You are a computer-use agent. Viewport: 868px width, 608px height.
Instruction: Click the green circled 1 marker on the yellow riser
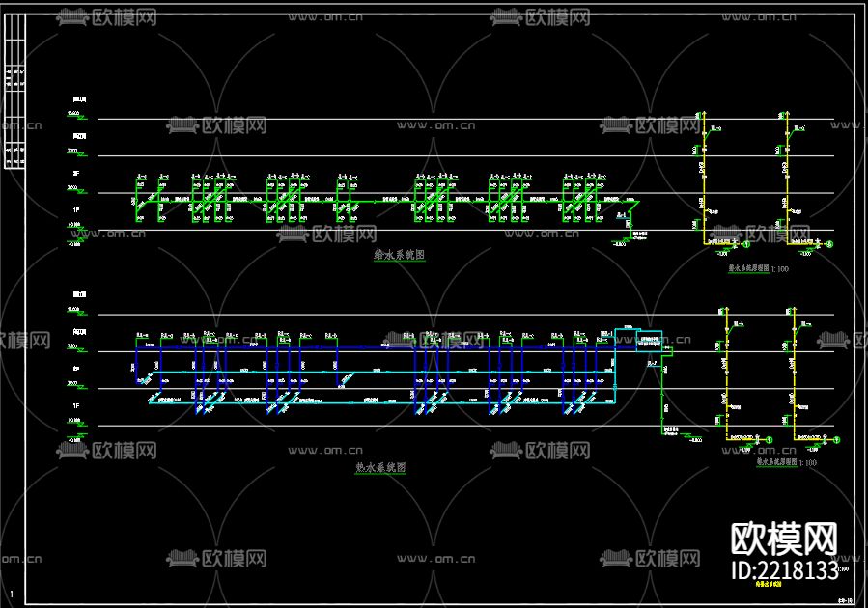[x=746, y=244]
